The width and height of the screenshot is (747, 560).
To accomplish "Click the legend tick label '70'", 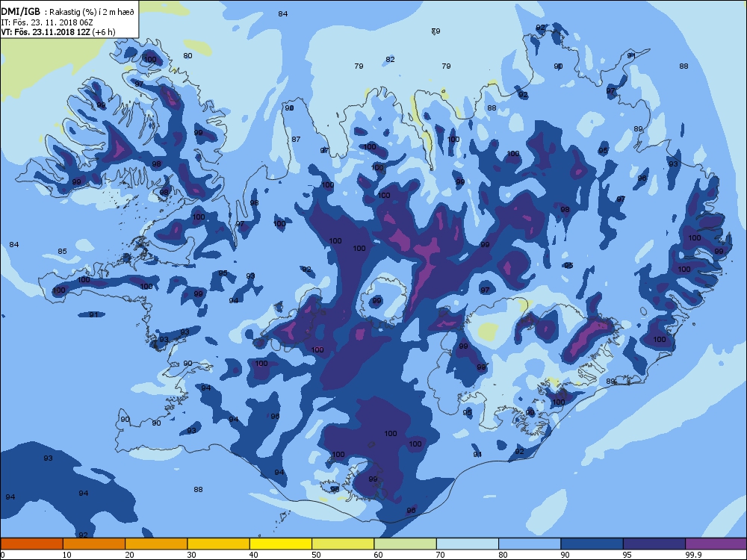I will pyautogui.click(x=441, y=555).
